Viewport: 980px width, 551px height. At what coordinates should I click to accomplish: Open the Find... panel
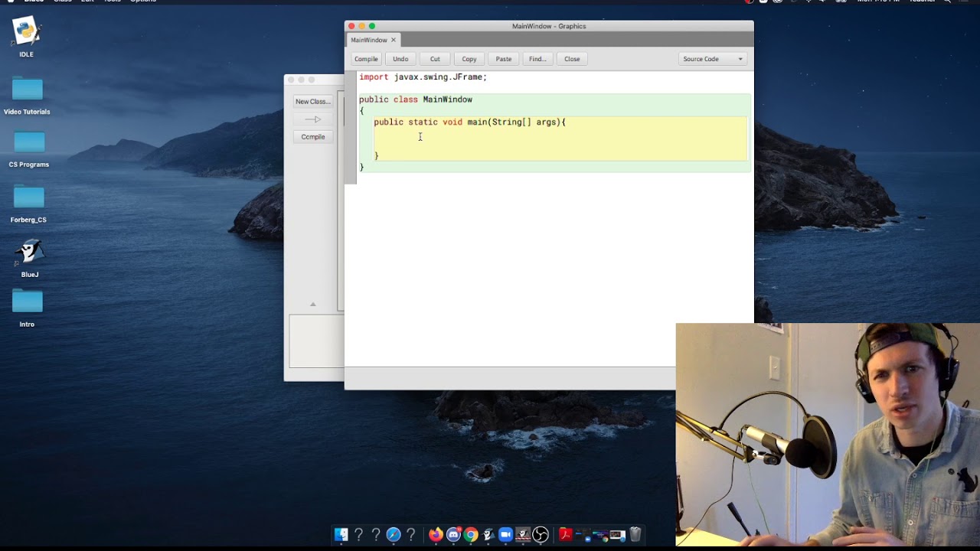coord(537,59)
